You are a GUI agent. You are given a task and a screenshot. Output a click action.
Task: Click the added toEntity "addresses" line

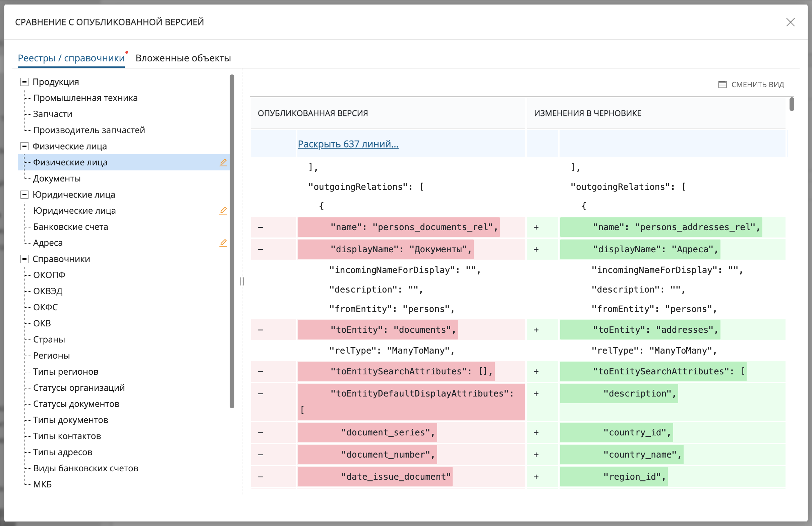point(640,330)
